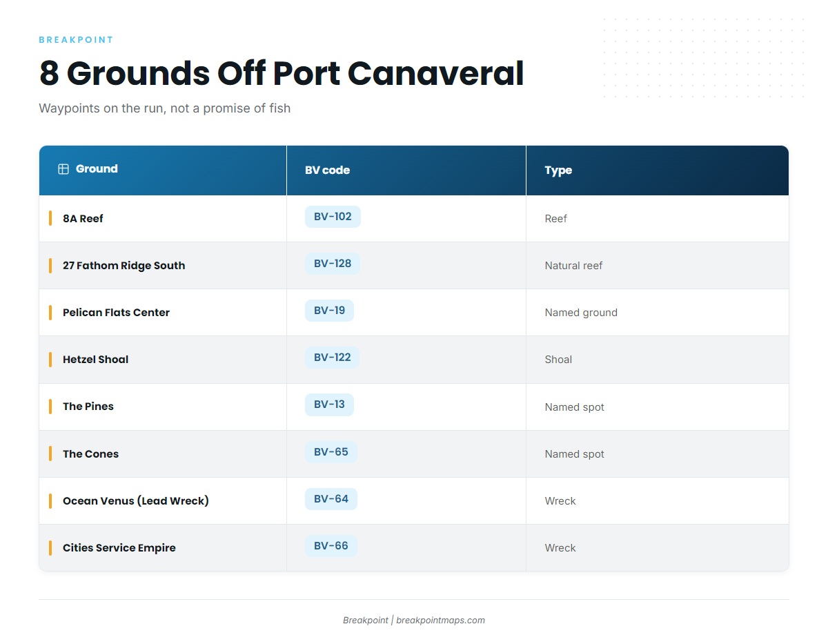828x644 pixels.
Task: Select the BV code column header
Action: 406,170
